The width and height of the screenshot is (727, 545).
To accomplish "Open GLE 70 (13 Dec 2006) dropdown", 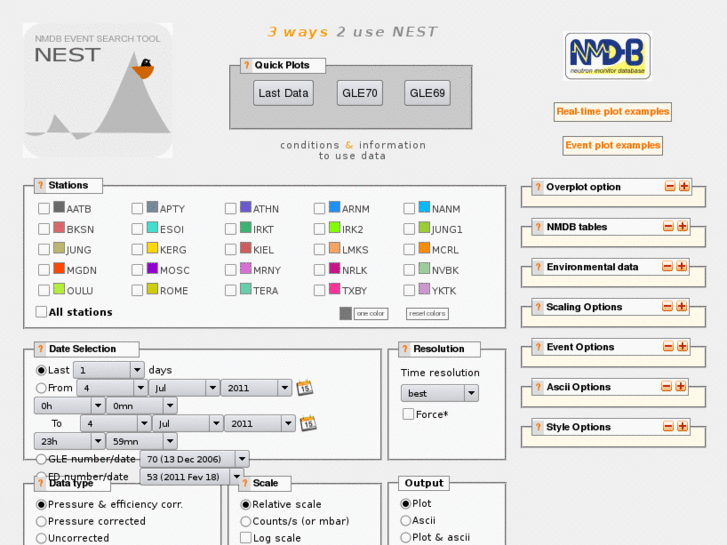I will coord(195,459).
